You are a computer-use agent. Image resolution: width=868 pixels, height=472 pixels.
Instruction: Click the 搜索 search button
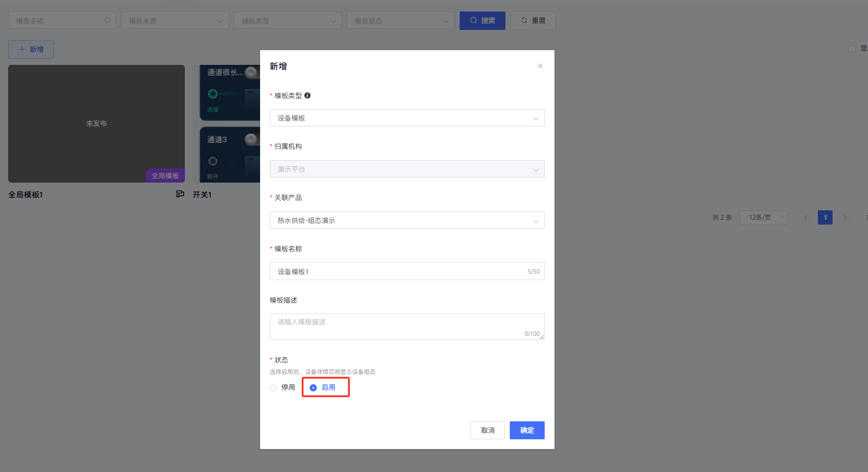click(x=482, y=21)
